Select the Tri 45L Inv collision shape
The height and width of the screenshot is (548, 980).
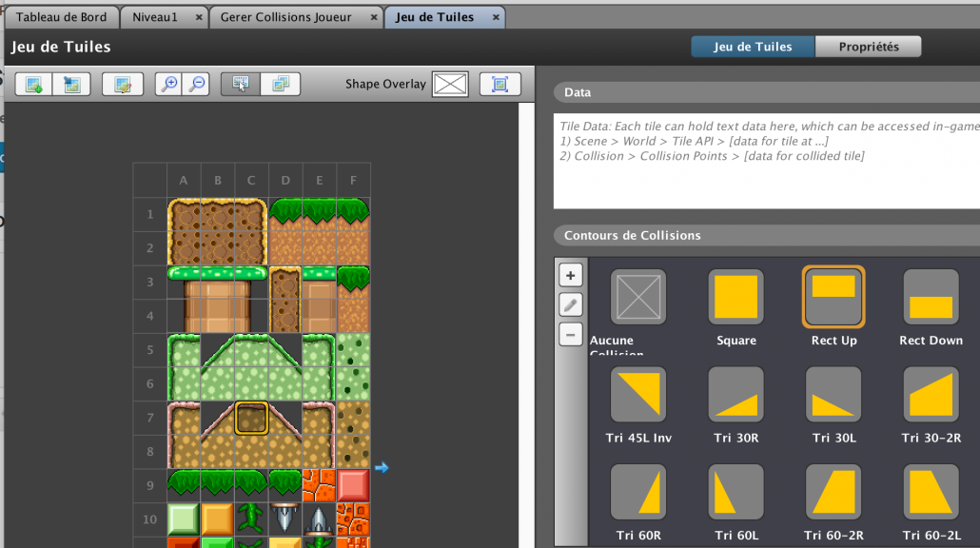point(637,395)
